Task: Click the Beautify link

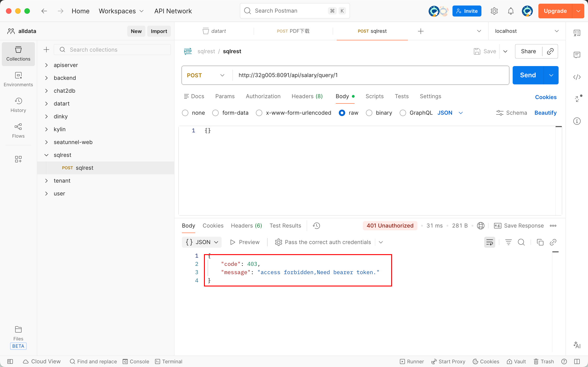Action: tap(545, 113)
